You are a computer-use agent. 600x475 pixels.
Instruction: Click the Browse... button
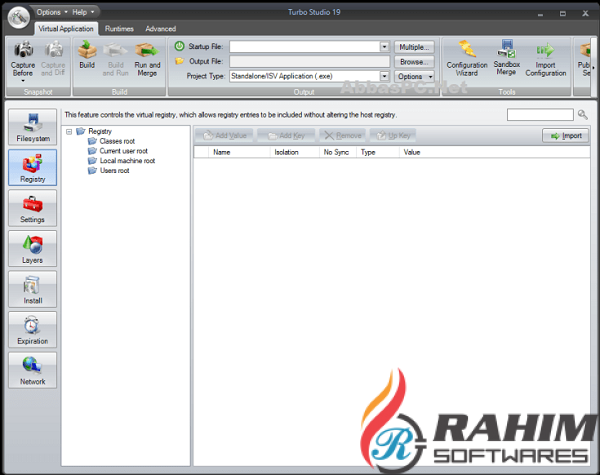coord(414,62)
